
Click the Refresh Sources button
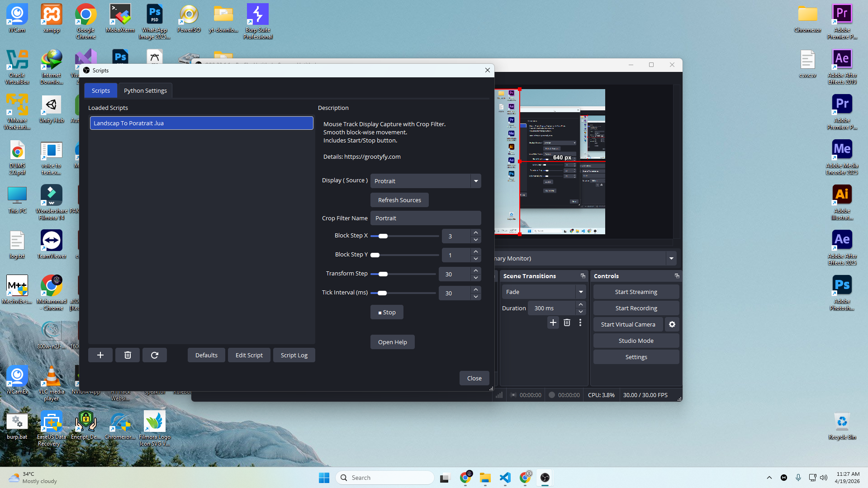pyautogui.click(x=399, y=200)
